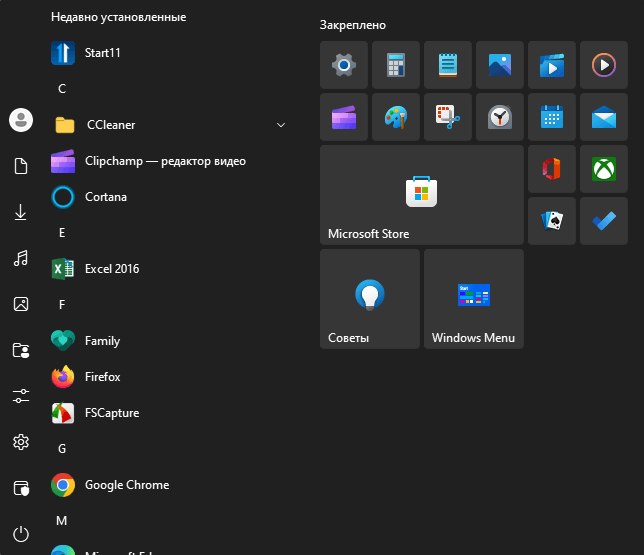Click the letter C section header

pos(62,89)
